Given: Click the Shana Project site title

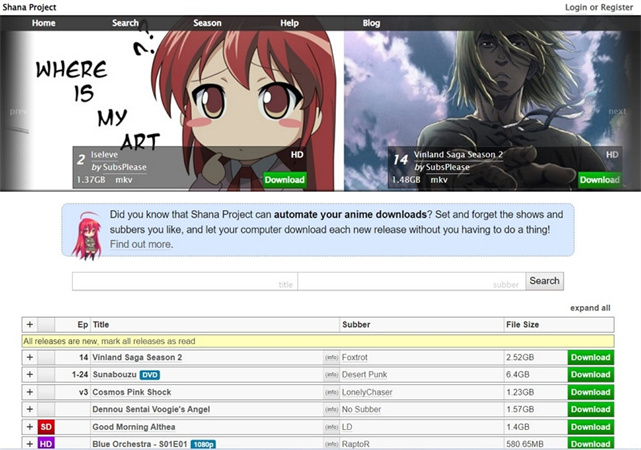Looking at the screenshot, I should click(29, 7).
